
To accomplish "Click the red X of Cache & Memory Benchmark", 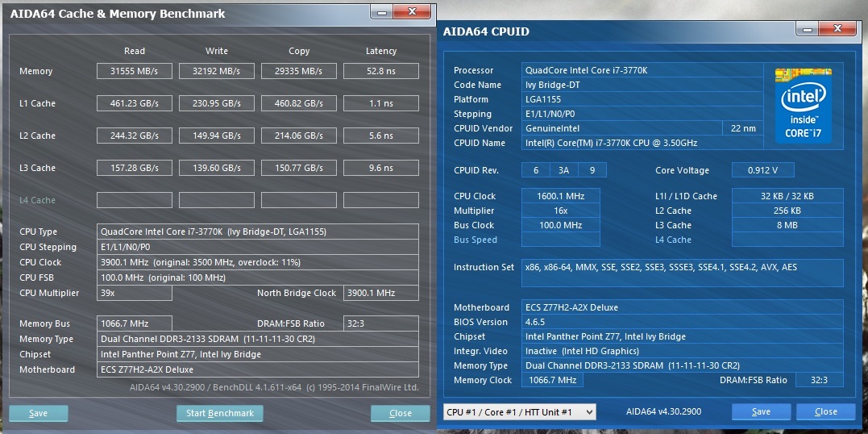I will [413, 11].
